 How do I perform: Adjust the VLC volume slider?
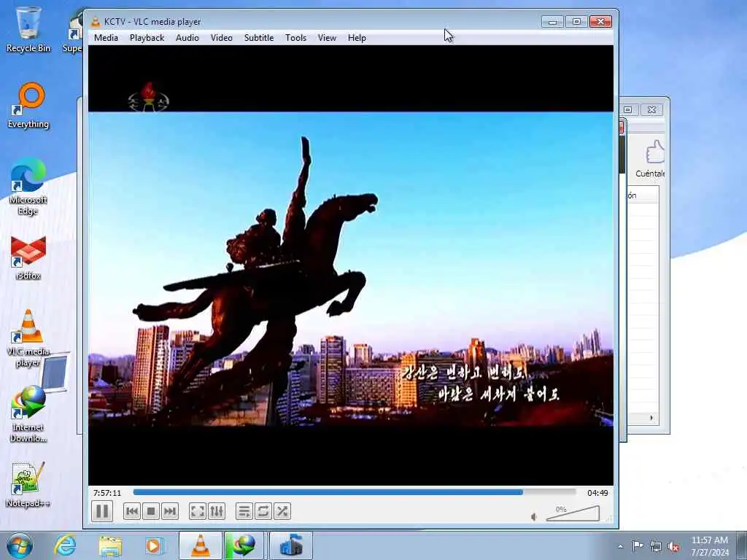pyautogui.click(x=573, y=514)
